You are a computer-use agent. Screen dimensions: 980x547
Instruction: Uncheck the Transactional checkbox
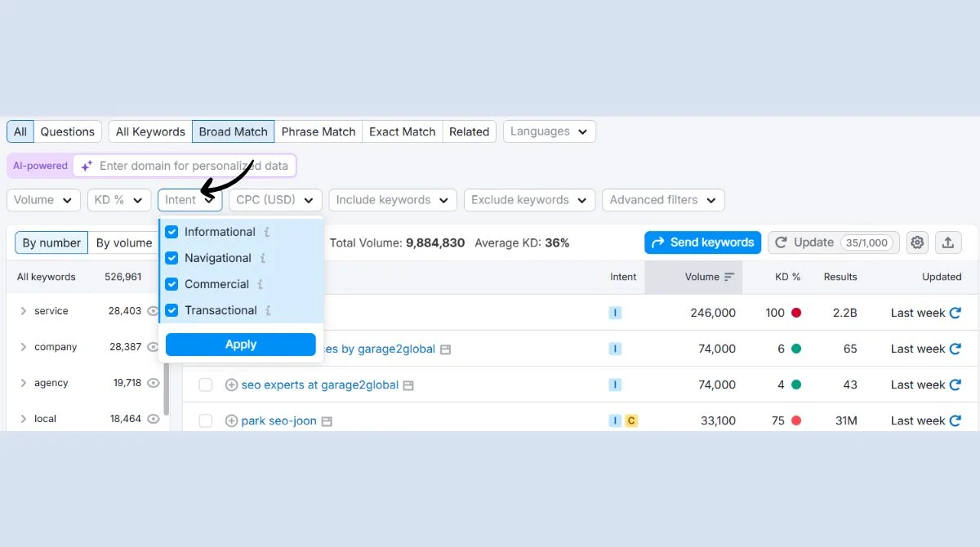[171, 310]
